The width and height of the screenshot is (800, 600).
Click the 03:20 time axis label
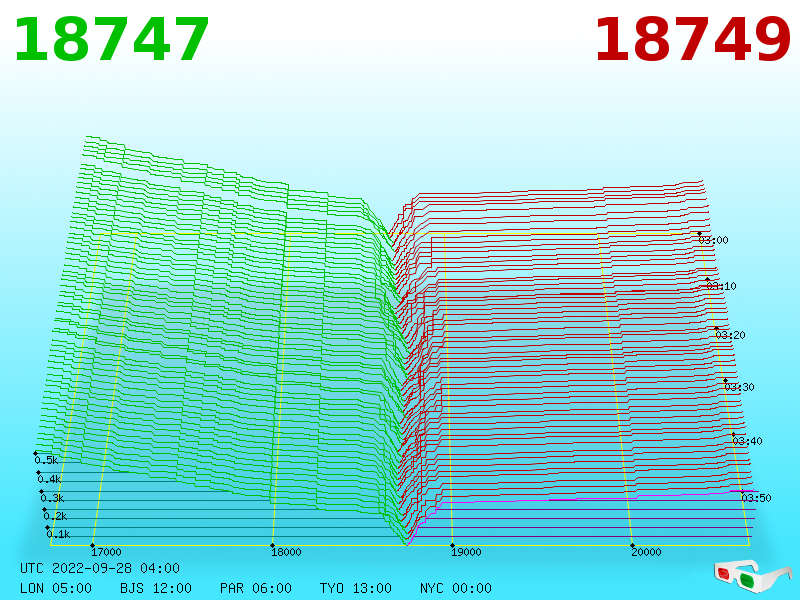tap(731, 335)
